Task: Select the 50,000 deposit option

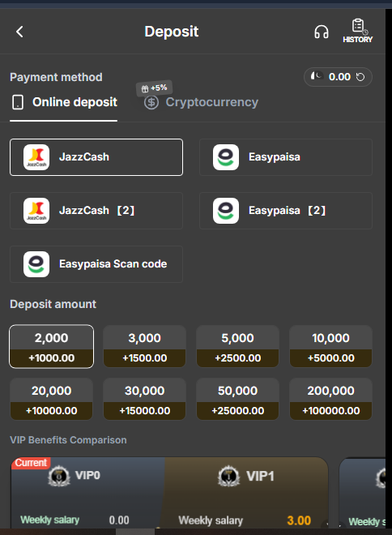Action: click(237, 399)
